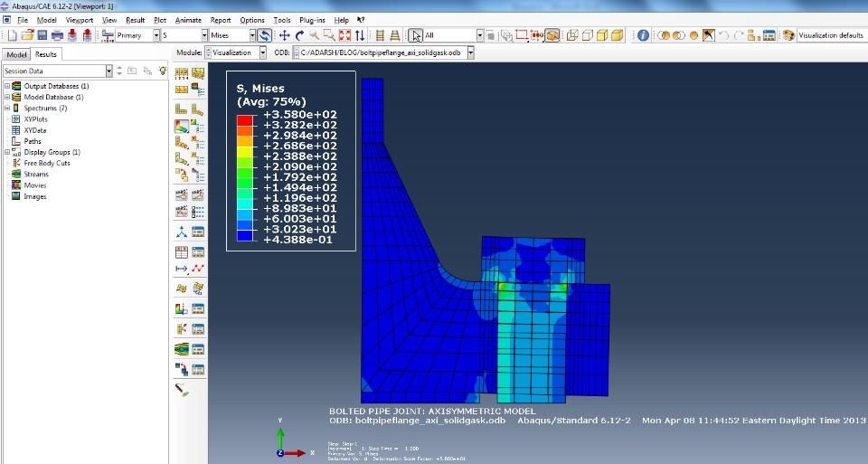868x464 pixels.
Task: Select the Magnify View tool
Action: [x=314, y=35]
